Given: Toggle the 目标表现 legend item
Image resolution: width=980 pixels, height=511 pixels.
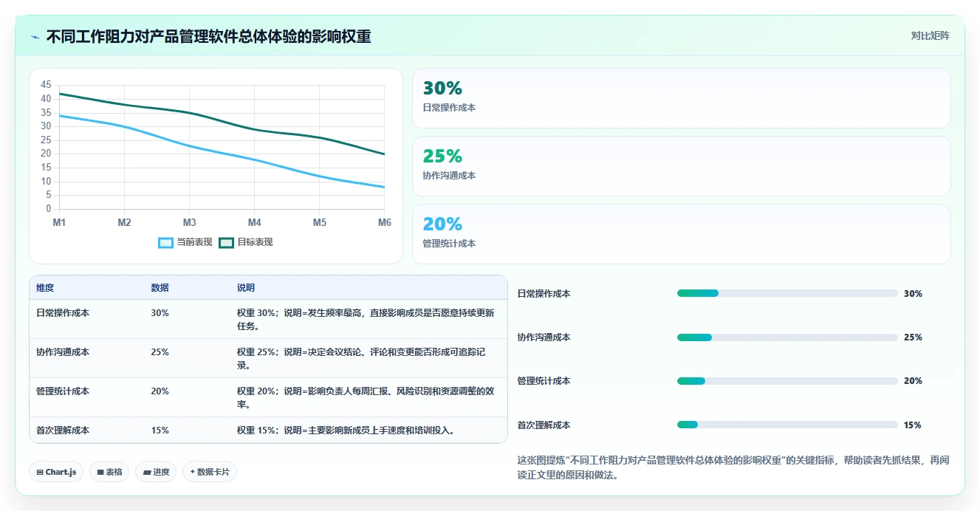Looking at the screenshot, I should tap(246, 242).
